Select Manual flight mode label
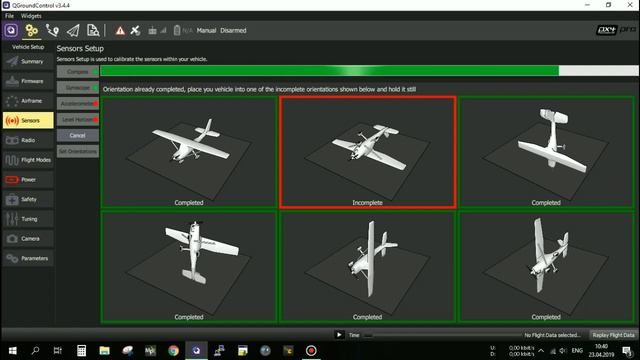 click(x=206, y=31)
